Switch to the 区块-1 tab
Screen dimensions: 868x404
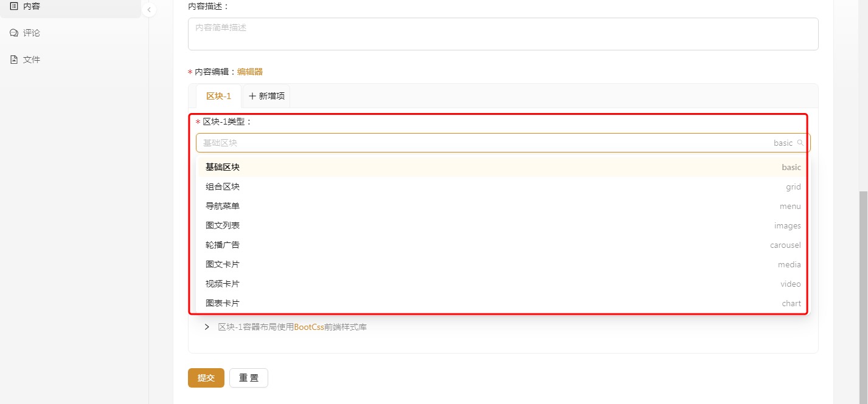[218, 96]
